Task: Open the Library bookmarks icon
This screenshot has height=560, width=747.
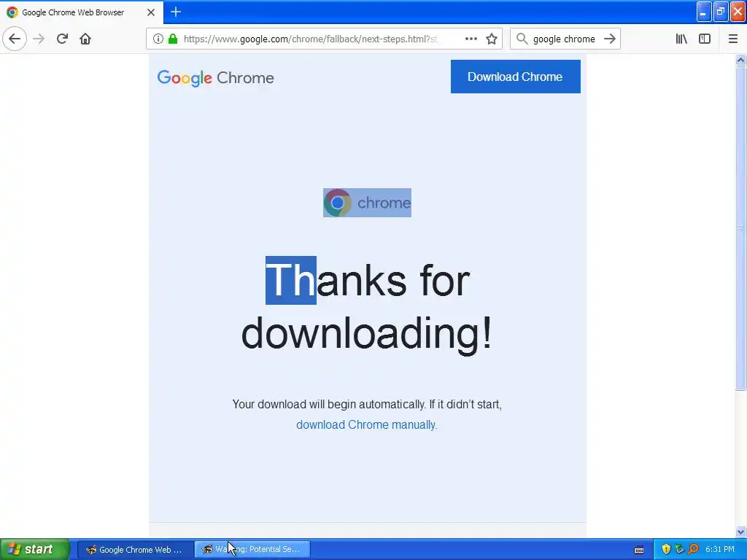Action: coord(681,39)
